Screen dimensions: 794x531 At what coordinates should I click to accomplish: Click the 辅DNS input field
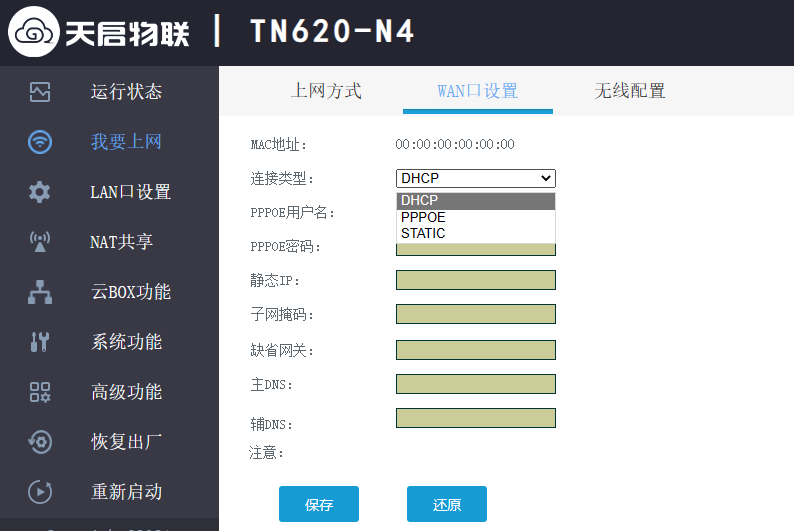[x=475, y=418]
